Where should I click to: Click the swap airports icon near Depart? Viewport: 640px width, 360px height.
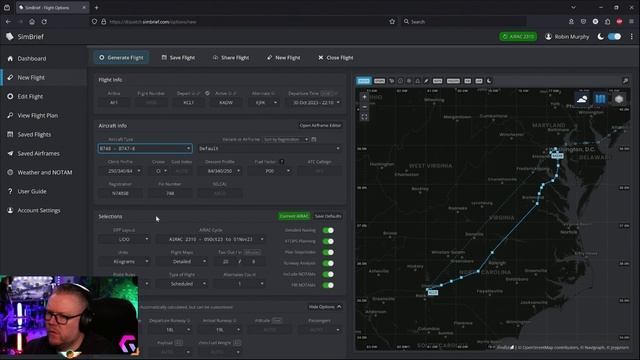pos(207,93)
